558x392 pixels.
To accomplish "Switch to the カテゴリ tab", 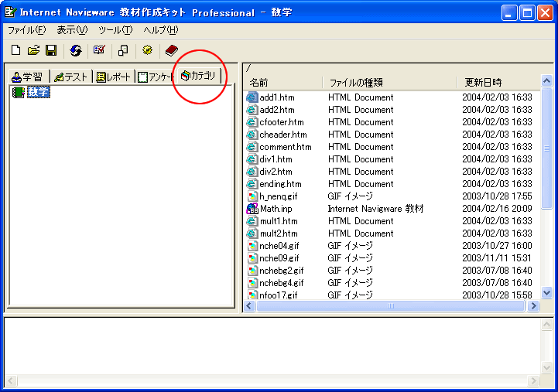I will point(199,75).
